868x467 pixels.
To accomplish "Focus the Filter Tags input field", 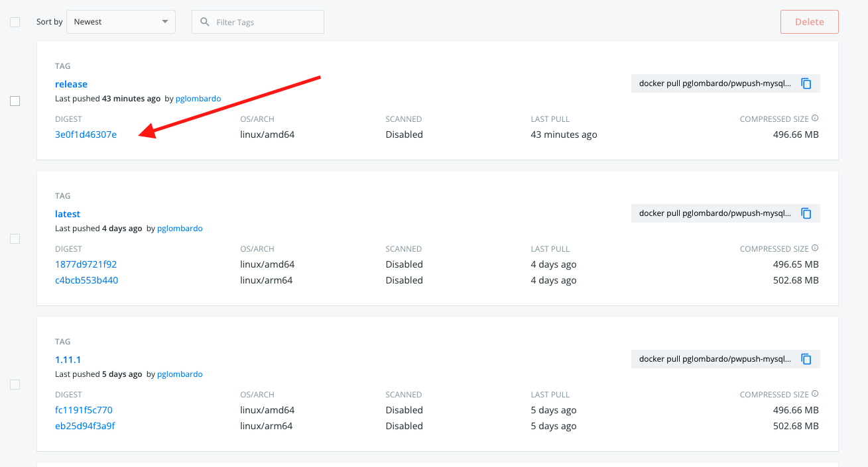I will click(258, 22).
